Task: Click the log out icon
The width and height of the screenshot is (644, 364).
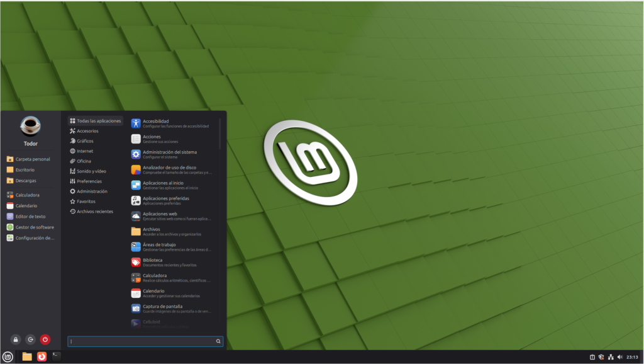Action: coord(30,339)
